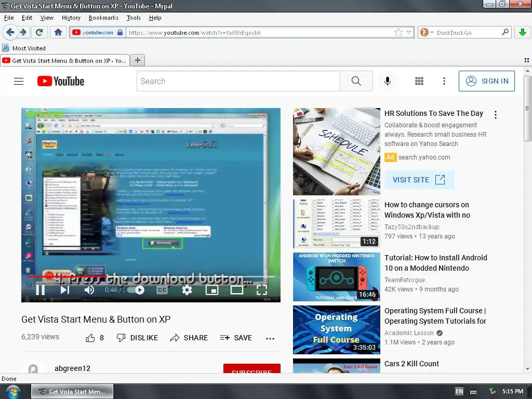Search with your voice microphone icon

pos(388,81)
